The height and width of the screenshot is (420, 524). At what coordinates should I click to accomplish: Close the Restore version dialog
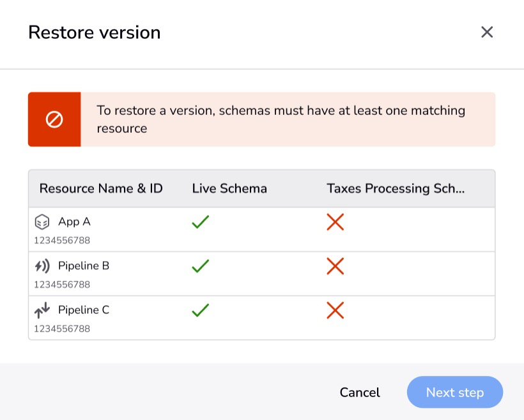pyautogui.click(x=487, y=33)
